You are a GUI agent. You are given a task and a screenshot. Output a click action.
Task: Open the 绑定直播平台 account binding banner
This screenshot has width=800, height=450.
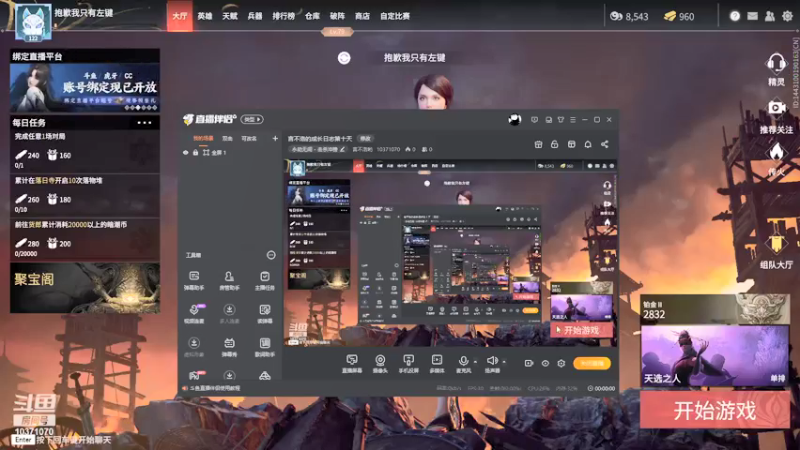pos(85,87)
